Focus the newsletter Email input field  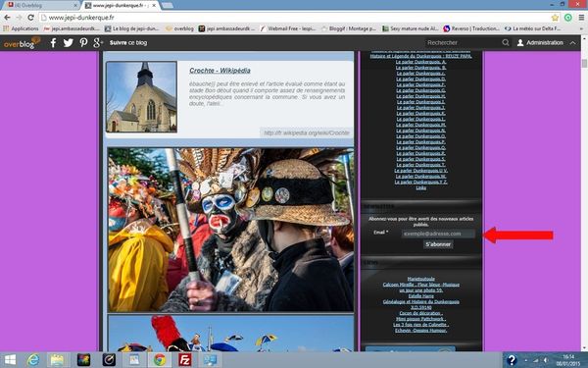pyautogui.click(x=438, y=234)
